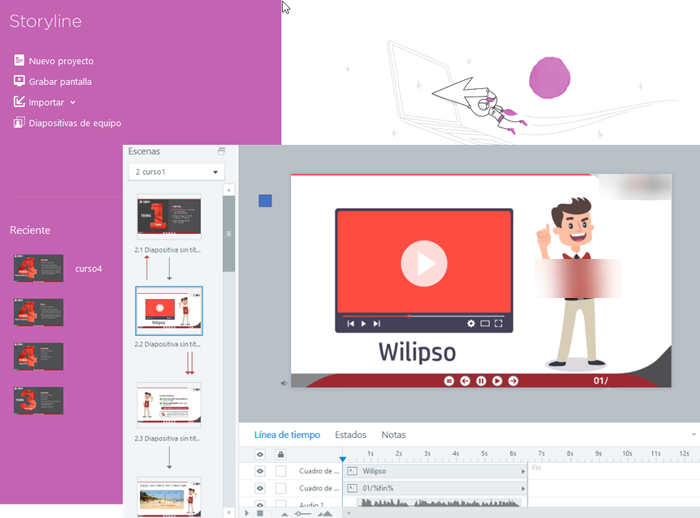The image size is (700, 518).
Task: Click the large play button on video
Action: [x=424, y=264]
